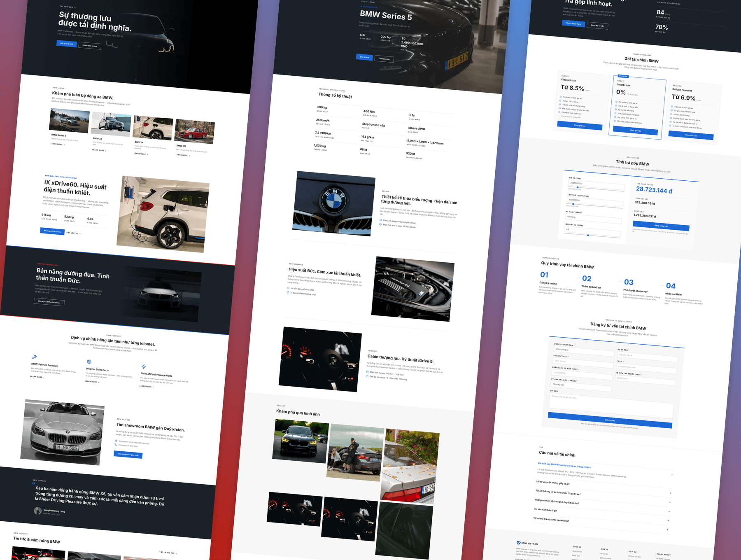Click the 'Tìm showroom gần nhất' button
The width and height of the screenshot is (741, 560).
click(x=128, y=455)
